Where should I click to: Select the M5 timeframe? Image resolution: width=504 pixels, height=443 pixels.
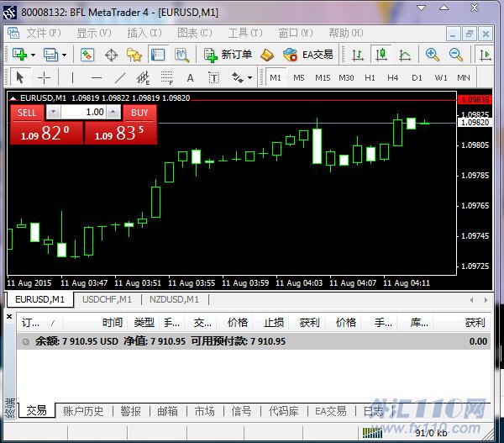[x=298, y=77]
